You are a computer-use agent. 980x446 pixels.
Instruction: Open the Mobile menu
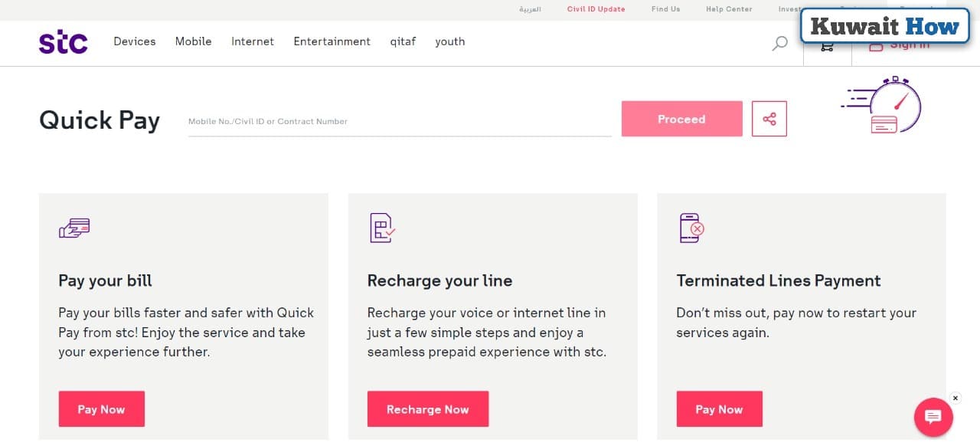[193, 41]
